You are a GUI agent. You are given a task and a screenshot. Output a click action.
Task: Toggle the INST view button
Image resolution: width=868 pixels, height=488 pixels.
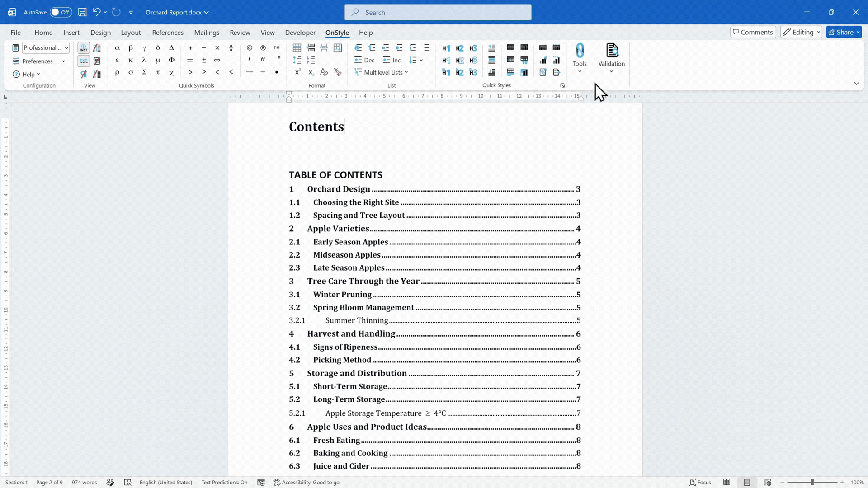click(84, 48)
